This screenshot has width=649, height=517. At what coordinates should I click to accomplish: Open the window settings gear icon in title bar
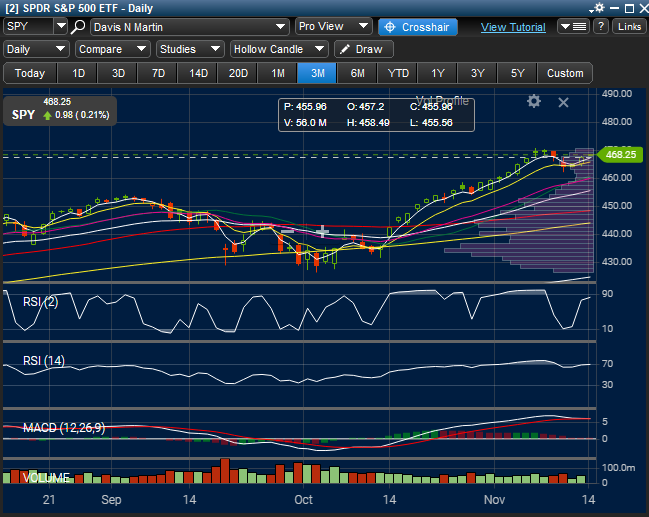point(599,8)
